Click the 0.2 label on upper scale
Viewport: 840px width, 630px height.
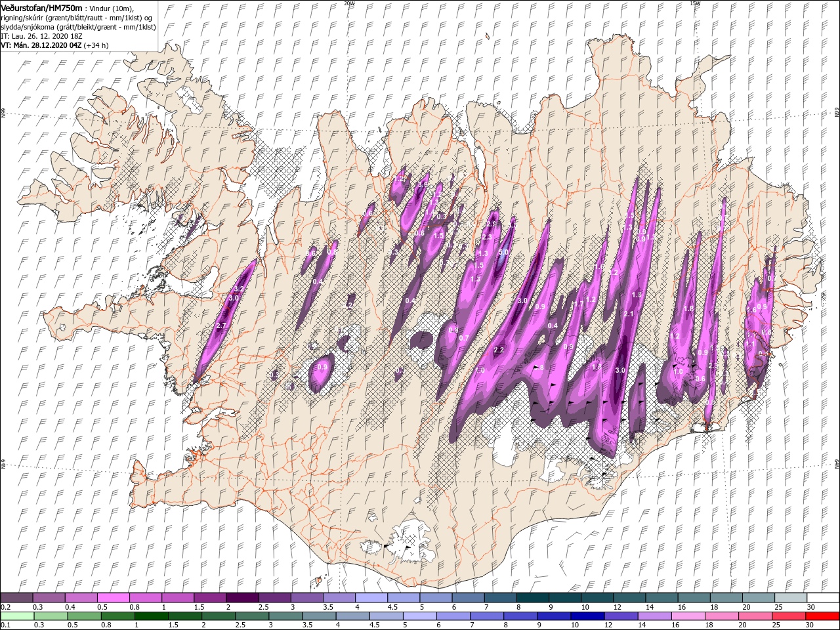(6, 607)
